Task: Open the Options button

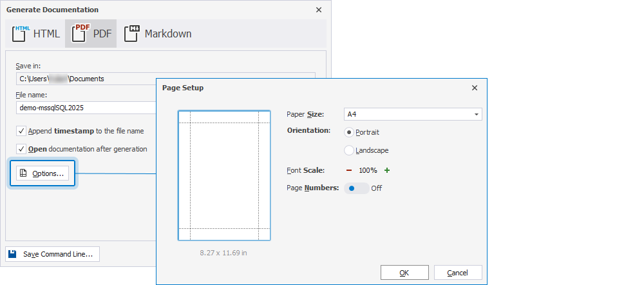Action: (43, 173)
